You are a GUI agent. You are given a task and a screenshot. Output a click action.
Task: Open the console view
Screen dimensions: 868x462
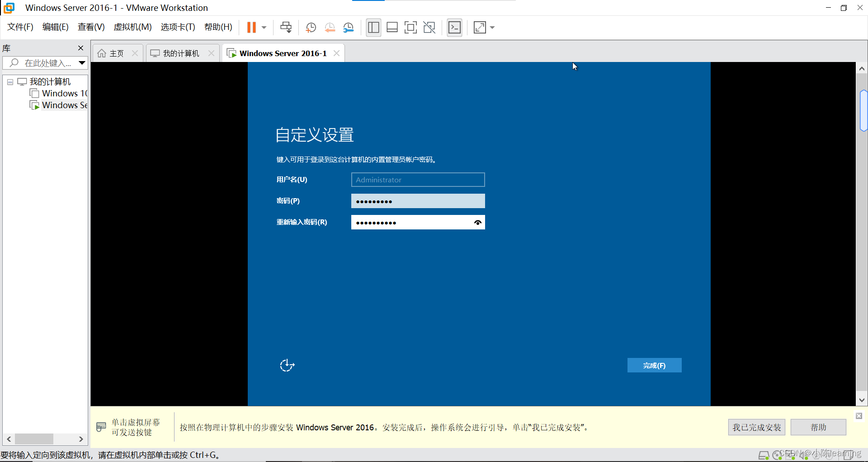point(454,28)
